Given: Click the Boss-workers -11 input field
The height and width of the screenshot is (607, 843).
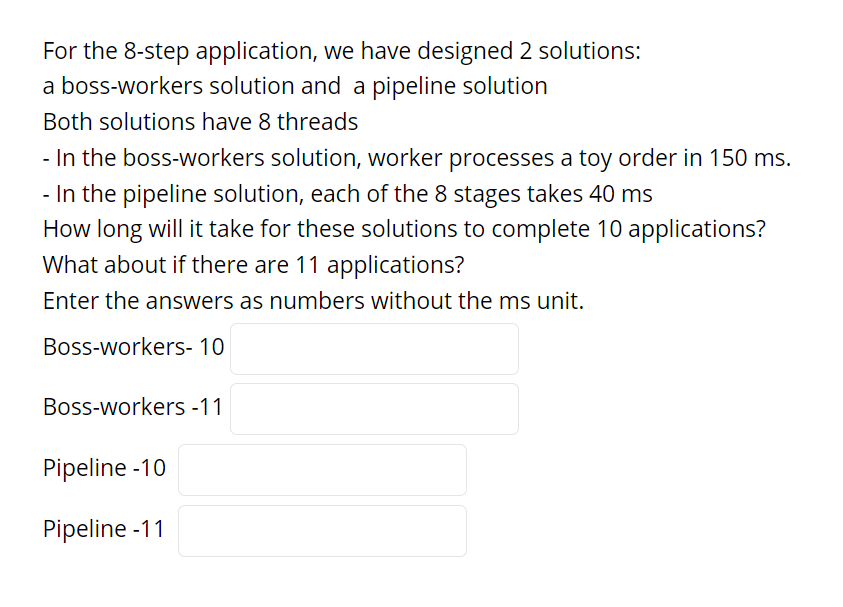Looking at the screenshot, I should (373, 408).
